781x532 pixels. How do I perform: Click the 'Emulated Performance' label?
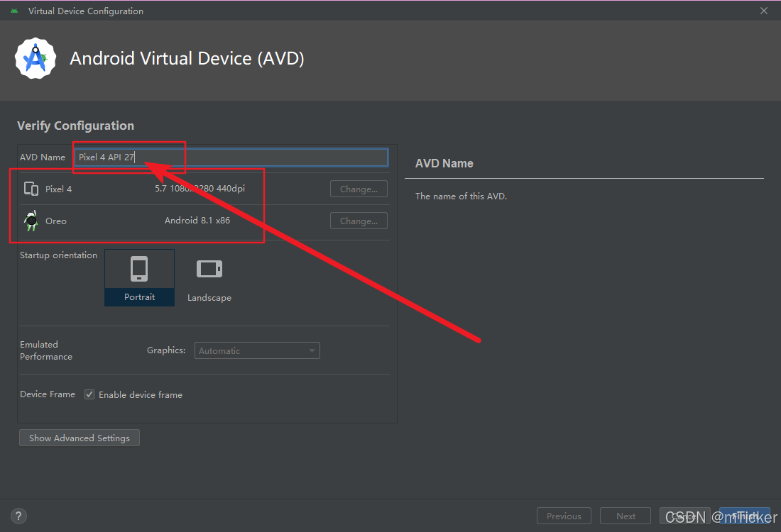[46, 350]
